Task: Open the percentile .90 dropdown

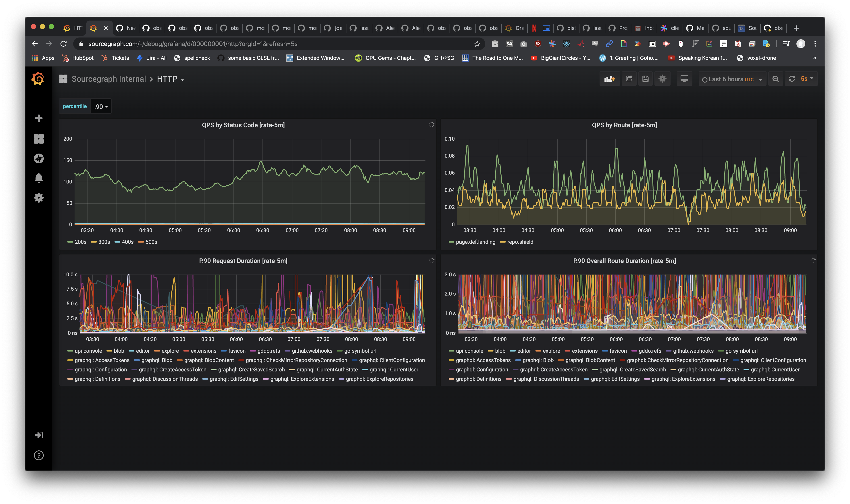Action: point(101,106)
